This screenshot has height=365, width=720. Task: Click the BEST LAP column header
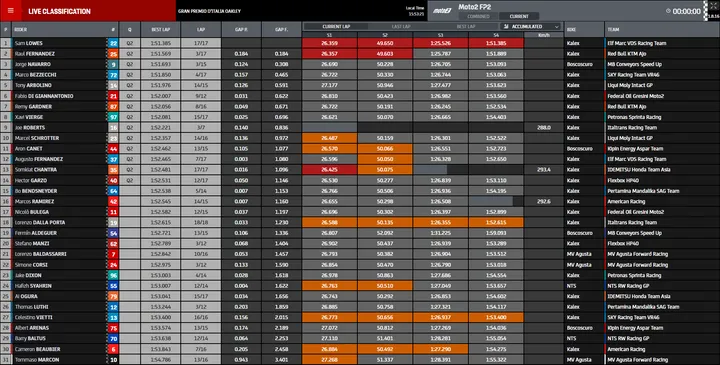click(x=161, y=30)
